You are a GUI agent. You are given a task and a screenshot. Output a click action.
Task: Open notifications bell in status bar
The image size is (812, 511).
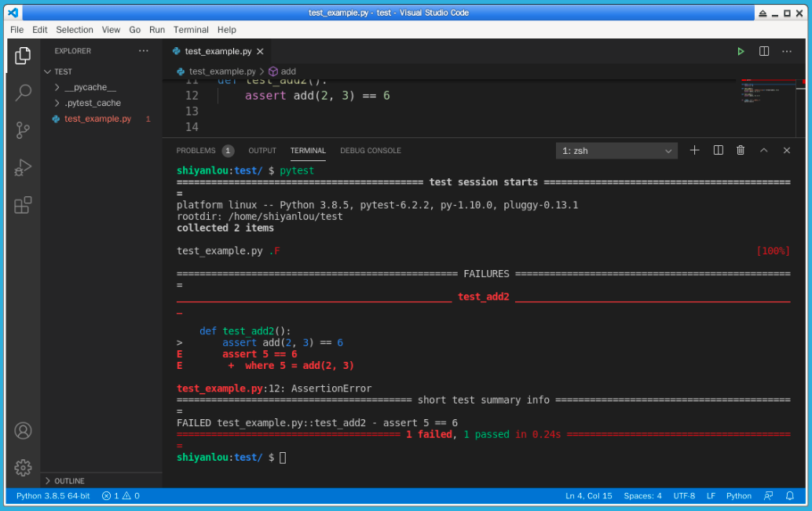[790, 496]
